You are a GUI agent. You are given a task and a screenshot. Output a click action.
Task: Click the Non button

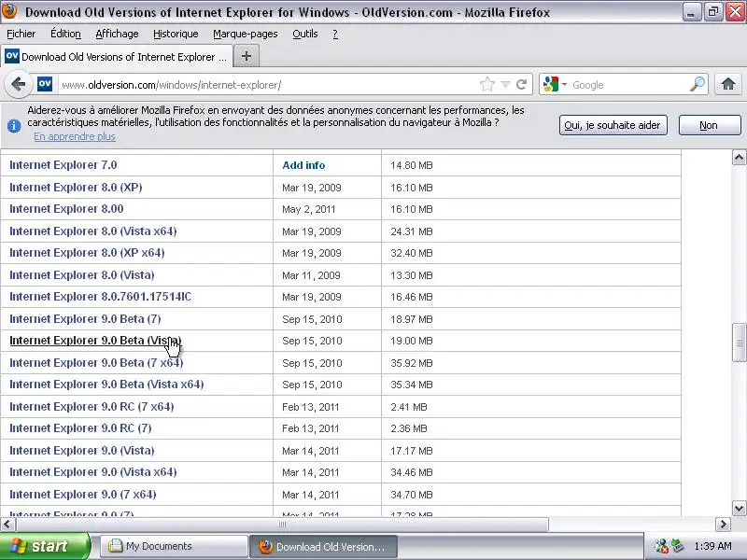pyautogui.click(x=710, y=125)
